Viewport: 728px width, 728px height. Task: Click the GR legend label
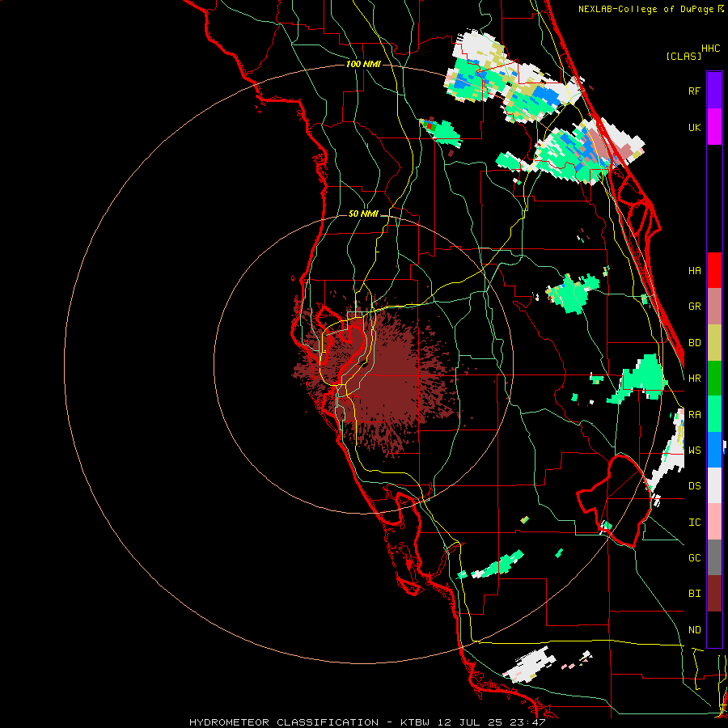(x=695, y=307)
